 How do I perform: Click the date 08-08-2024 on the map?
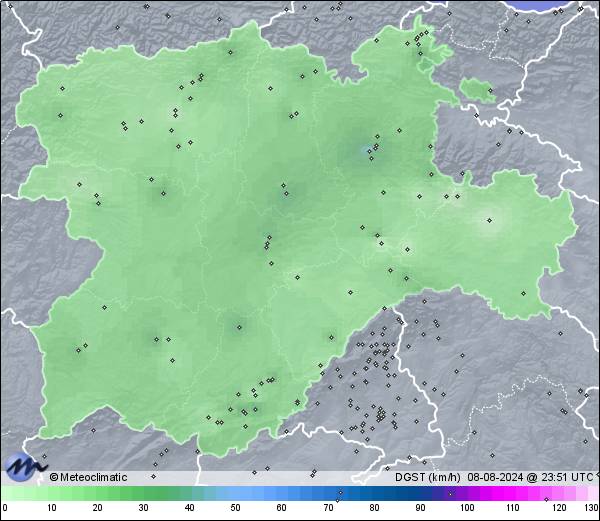point(495,477)
